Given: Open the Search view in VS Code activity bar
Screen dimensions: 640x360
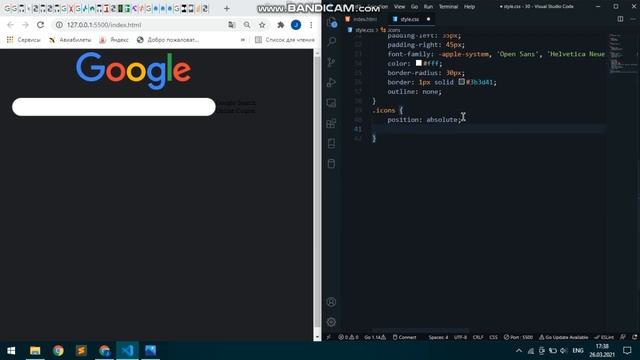Looking at the screenshot, I should click(331, 41).
